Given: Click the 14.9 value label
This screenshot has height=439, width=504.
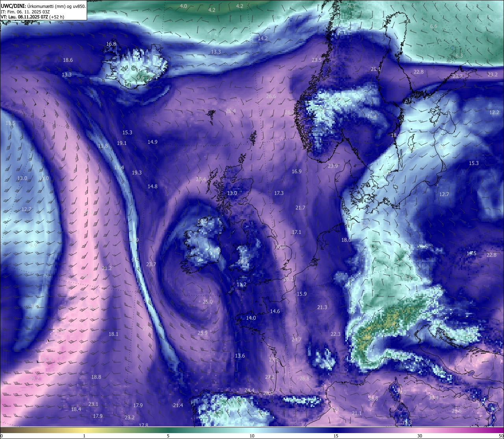Looking at the screenshot, I should pyautogui.click(x=152, y=142).
